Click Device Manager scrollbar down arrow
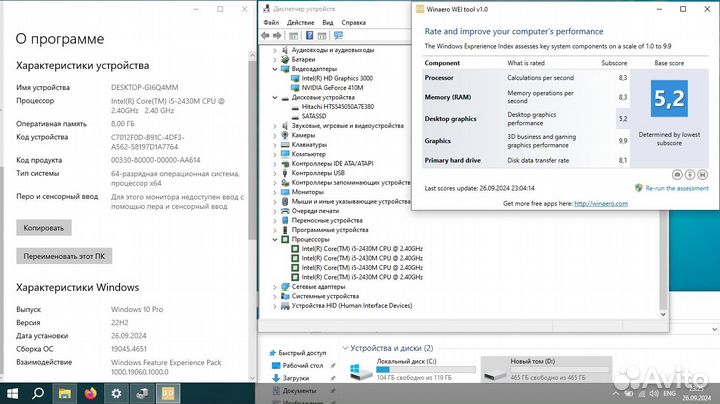Viewport: 720px width, 404px height. click(663, 314)
